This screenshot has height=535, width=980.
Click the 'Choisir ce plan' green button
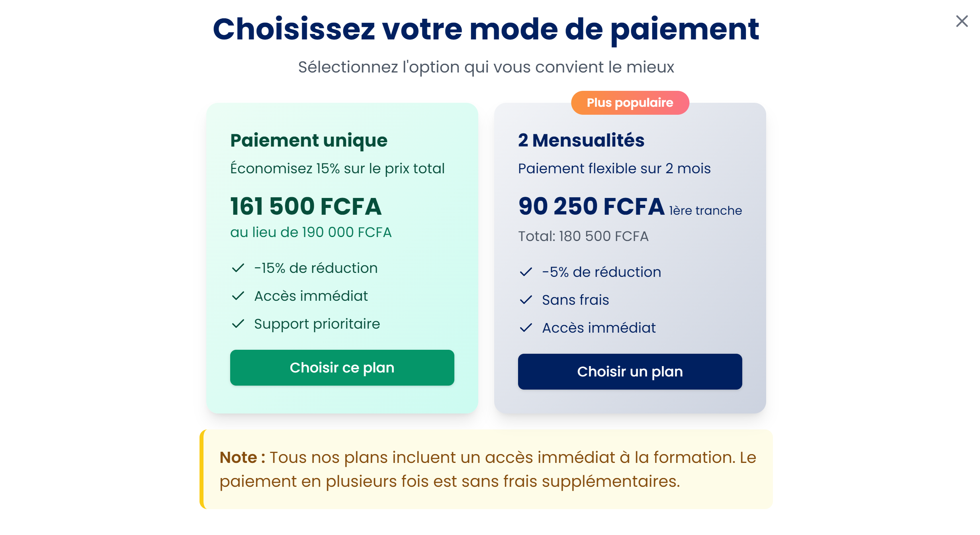[x=342, y=367]
